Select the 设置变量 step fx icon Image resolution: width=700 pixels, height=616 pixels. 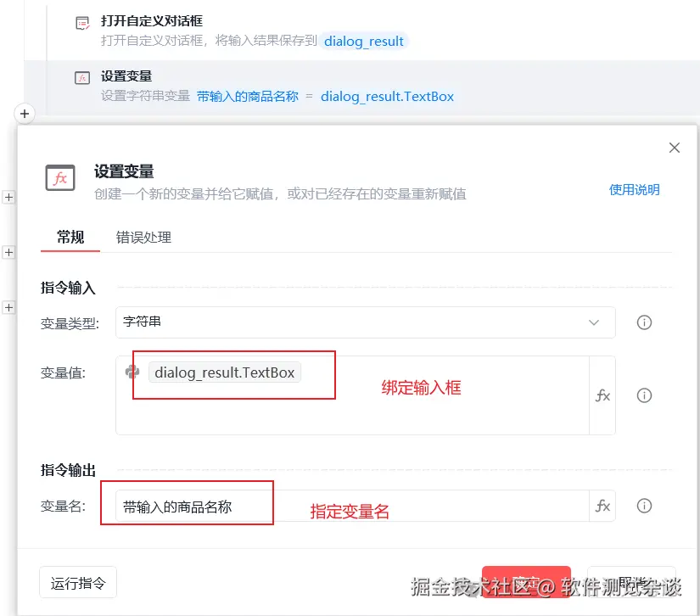click(82, 76)
